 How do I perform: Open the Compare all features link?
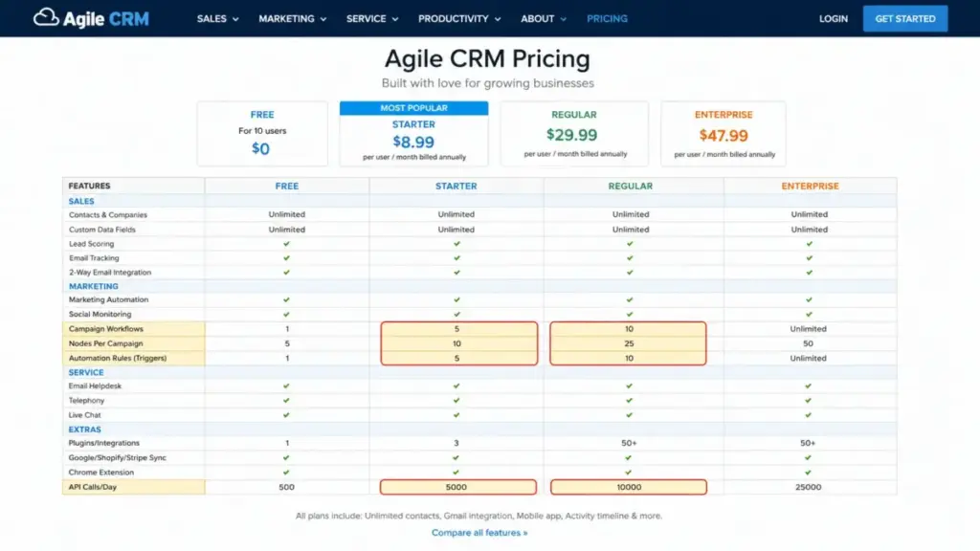479,533
